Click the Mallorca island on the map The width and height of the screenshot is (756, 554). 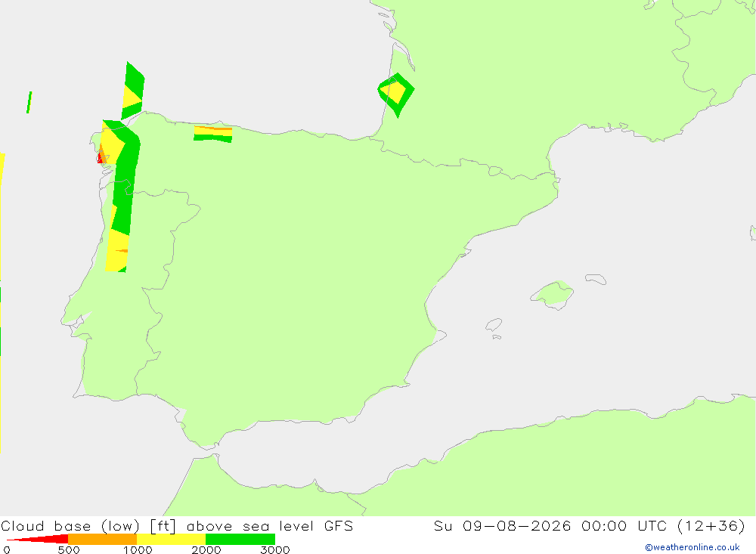point(553,294)
